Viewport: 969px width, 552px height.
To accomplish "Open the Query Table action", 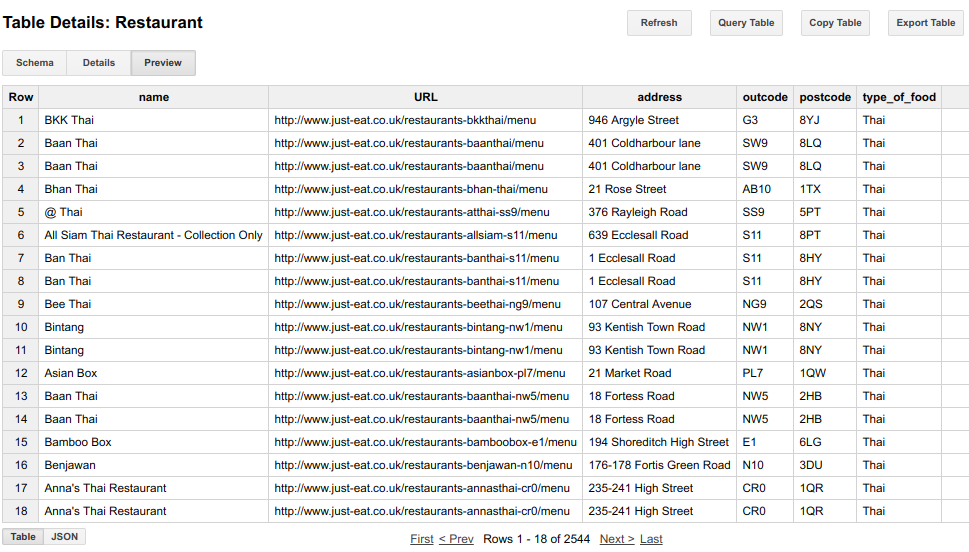I will 746,23.
